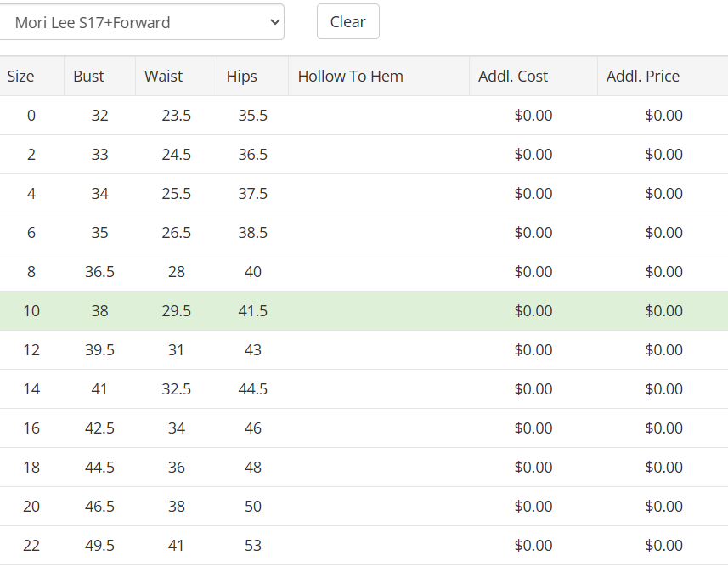Choose the size 14 row with waist 32.5
This screenshot has height=567, width=728.
click(x=364, y=388)
